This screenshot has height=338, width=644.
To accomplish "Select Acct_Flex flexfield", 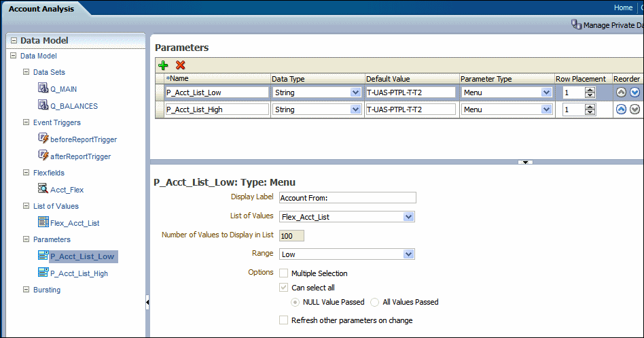I will click(67, 190).
